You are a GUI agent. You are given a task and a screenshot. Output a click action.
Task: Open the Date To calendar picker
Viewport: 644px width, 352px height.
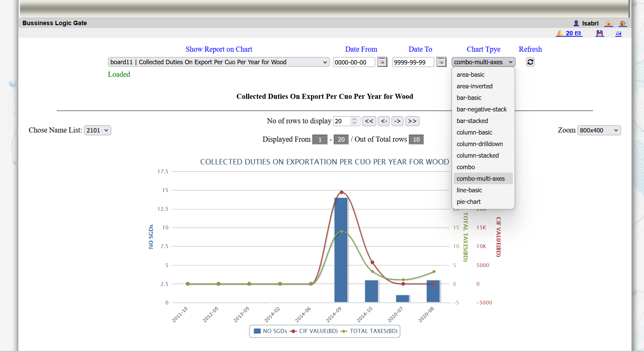tap(441, 62)
